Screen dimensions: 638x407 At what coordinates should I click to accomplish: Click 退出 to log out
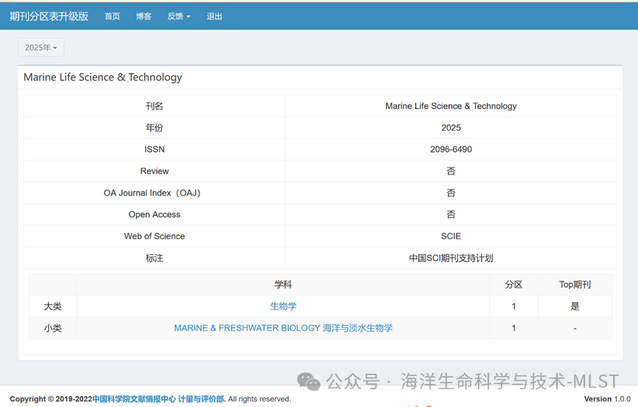point(214,17)
